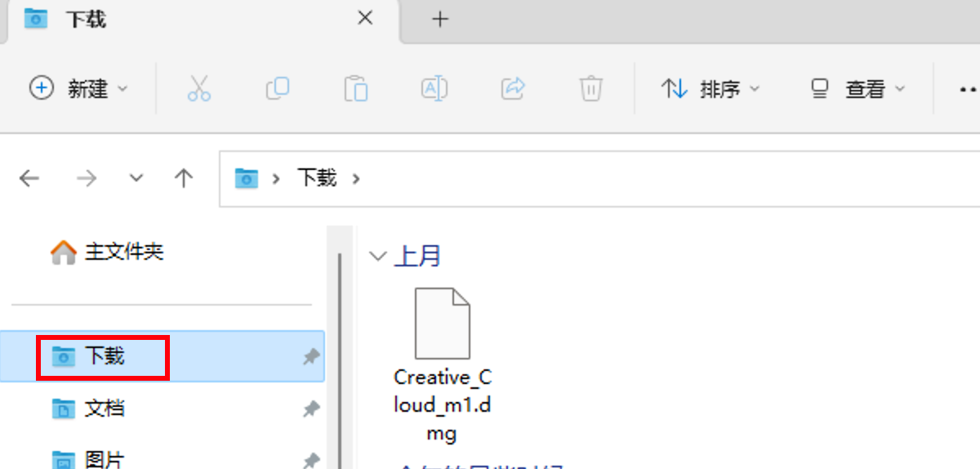
Task: Open 主文件夹 in the navigation pane
Action: coord(107,252)
